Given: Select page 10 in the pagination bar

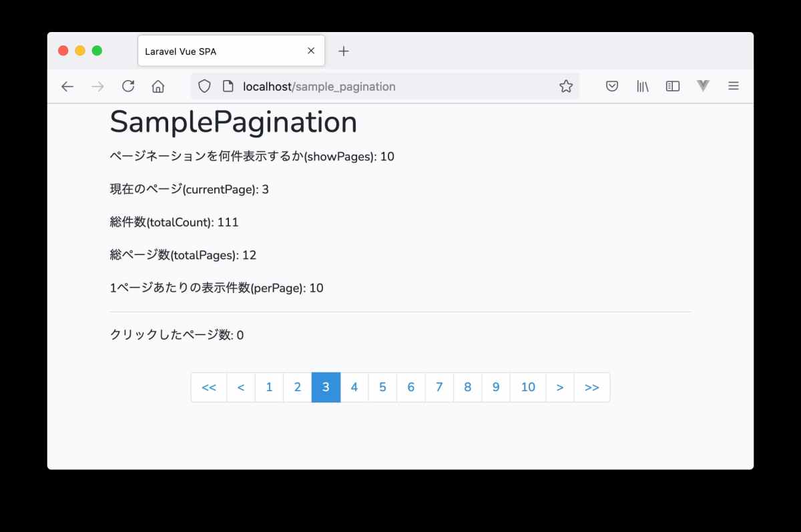Looking at the screenshot, I should 528,387.
